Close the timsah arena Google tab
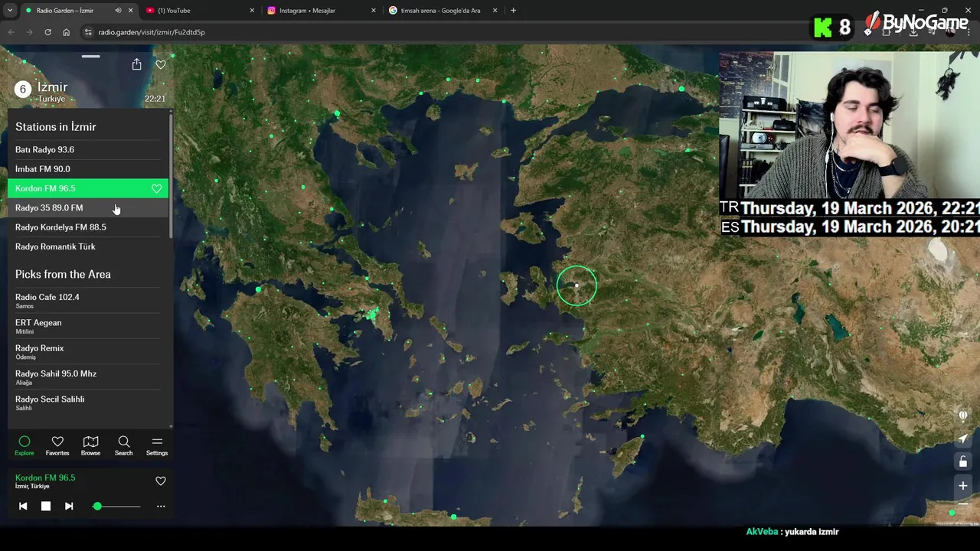 point(495,11)
